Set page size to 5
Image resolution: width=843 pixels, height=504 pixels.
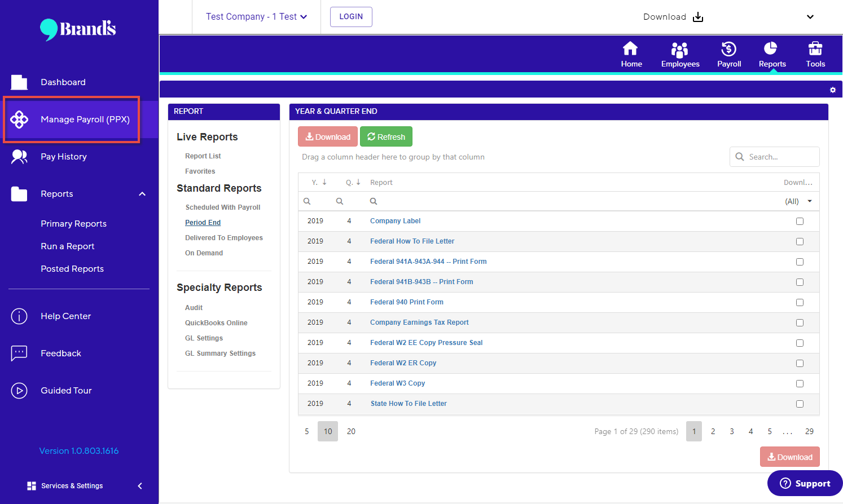307,431
